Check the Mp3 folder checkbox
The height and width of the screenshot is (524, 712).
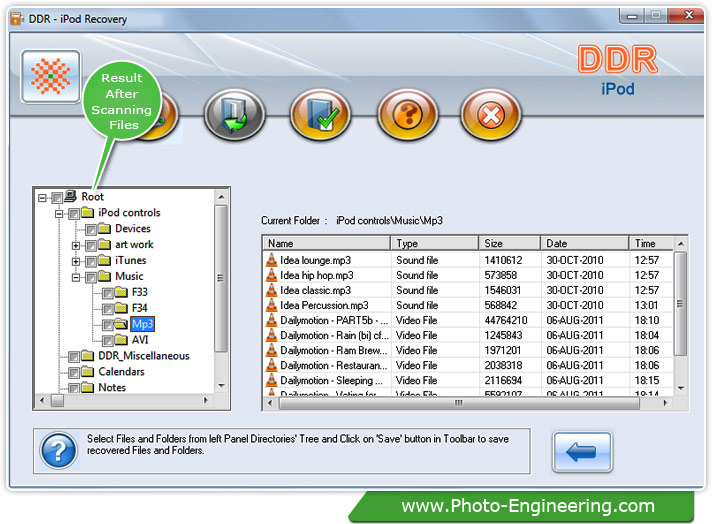[108, 325]
